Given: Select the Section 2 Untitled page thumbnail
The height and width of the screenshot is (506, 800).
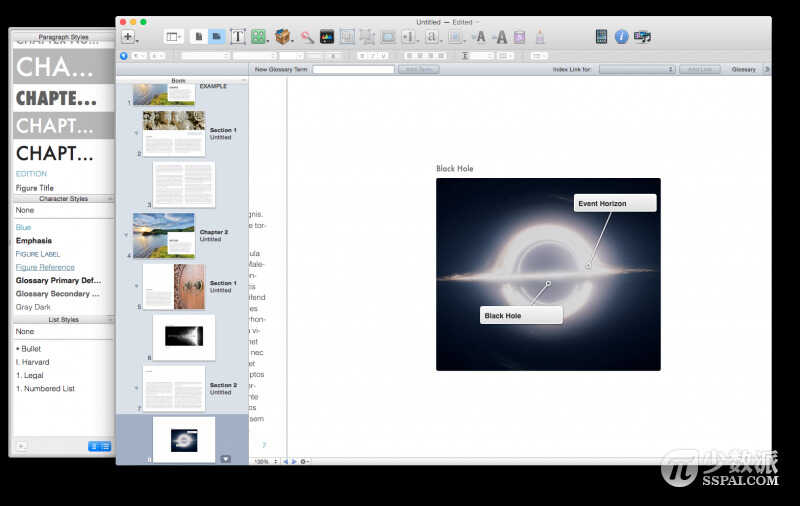Looking at the screenshot, I should click(x=174, y=389).
